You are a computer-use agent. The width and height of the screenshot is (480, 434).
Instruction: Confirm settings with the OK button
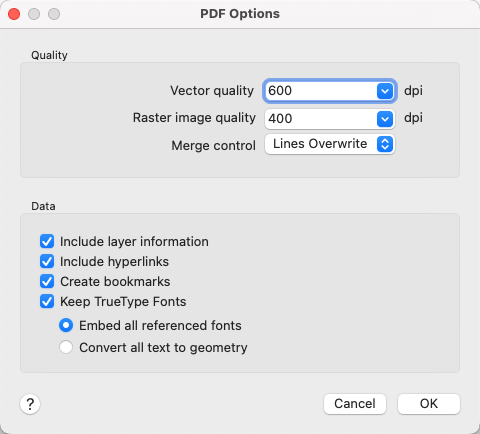(x=429, y=404)
